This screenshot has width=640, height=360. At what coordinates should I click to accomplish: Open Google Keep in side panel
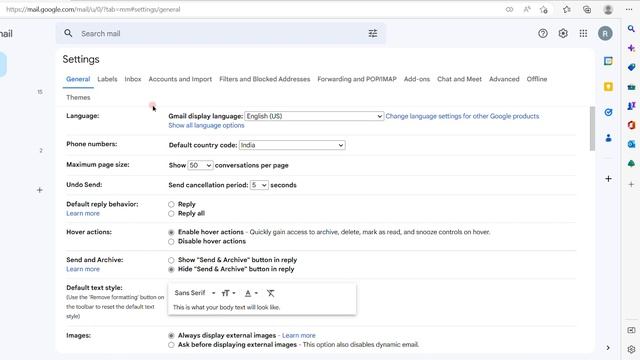tap(608, 87)
